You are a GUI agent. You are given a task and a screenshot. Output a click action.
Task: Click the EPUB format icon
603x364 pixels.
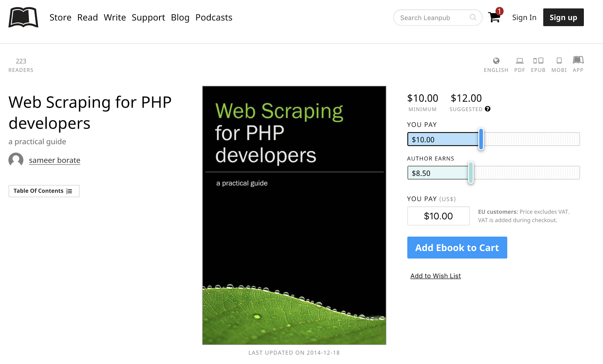point(538,61)
